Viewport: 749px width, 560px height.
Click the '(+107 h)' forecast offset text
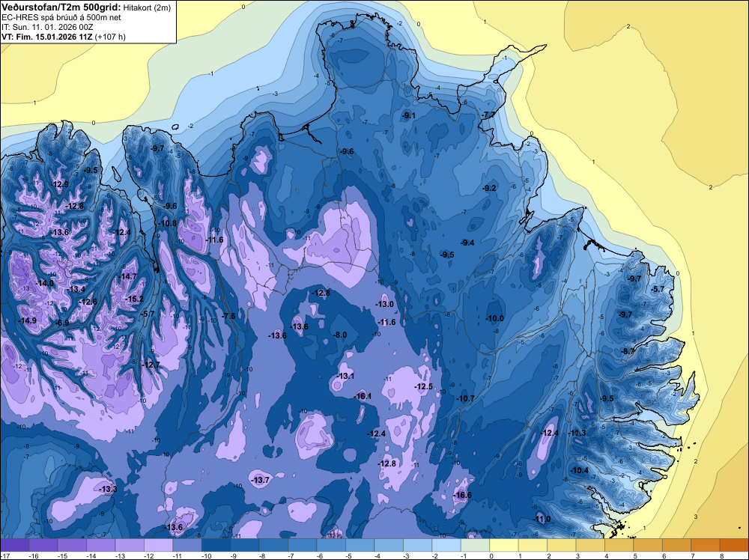(110, 37)
